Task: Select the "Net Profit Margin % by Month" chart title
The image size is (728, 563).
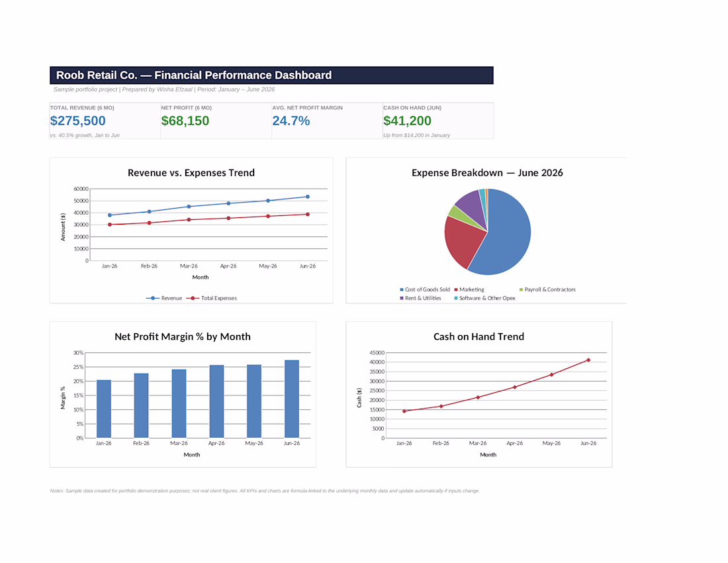Action: coord(183,336)
